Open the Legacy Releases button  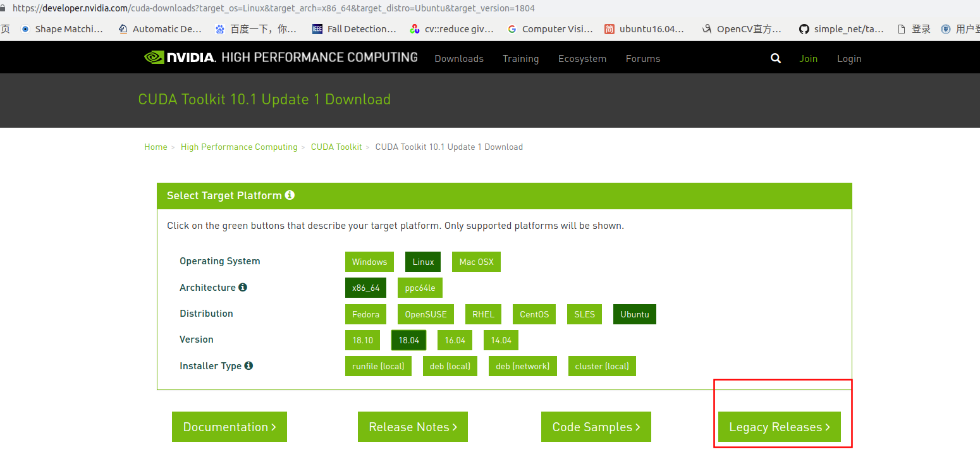tap(780, 427)
